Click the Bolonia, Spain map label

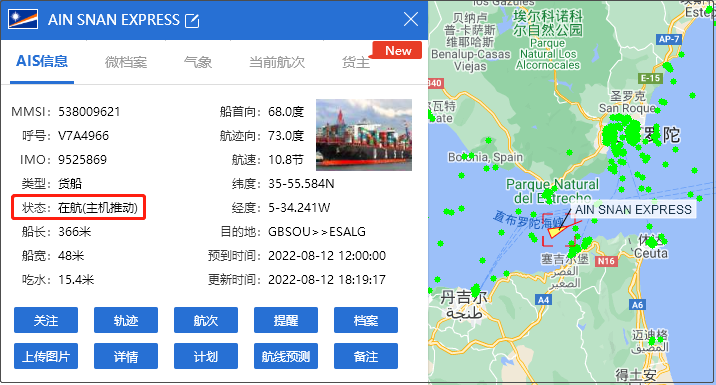[485, 158]
